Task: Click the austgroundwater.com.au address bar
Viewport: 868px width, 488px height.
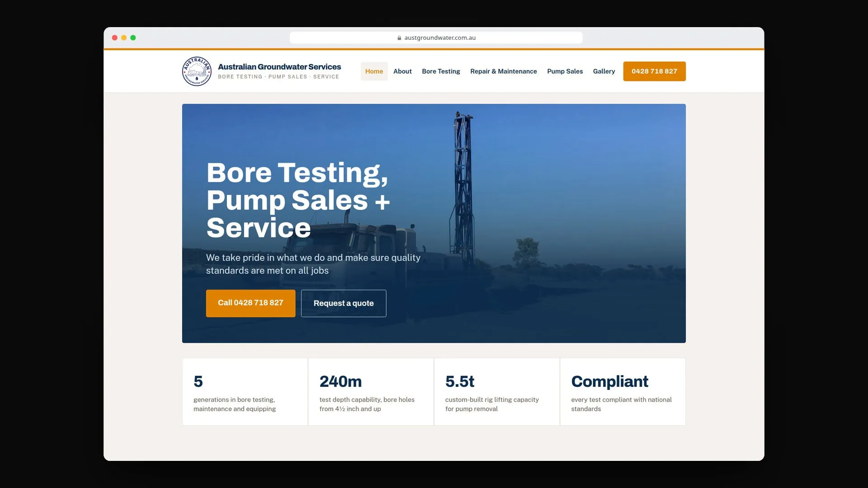Action: click(436, 38)
